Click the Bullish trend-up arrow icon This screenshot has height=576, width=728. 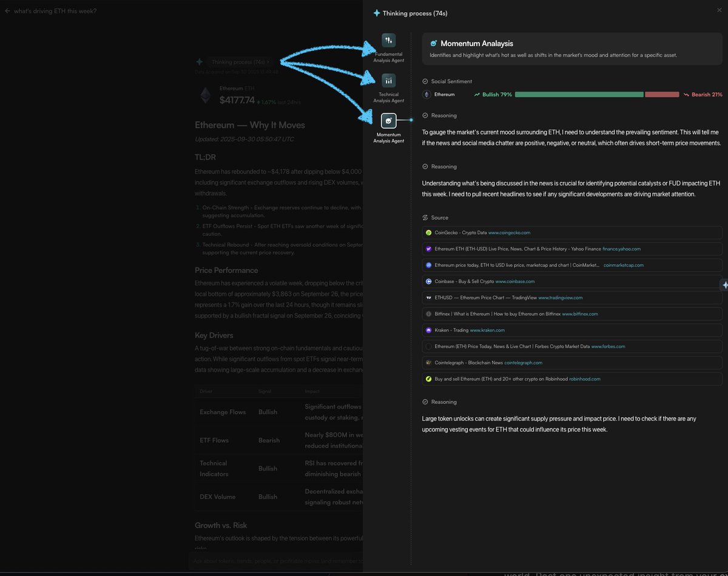pos(477,95)
